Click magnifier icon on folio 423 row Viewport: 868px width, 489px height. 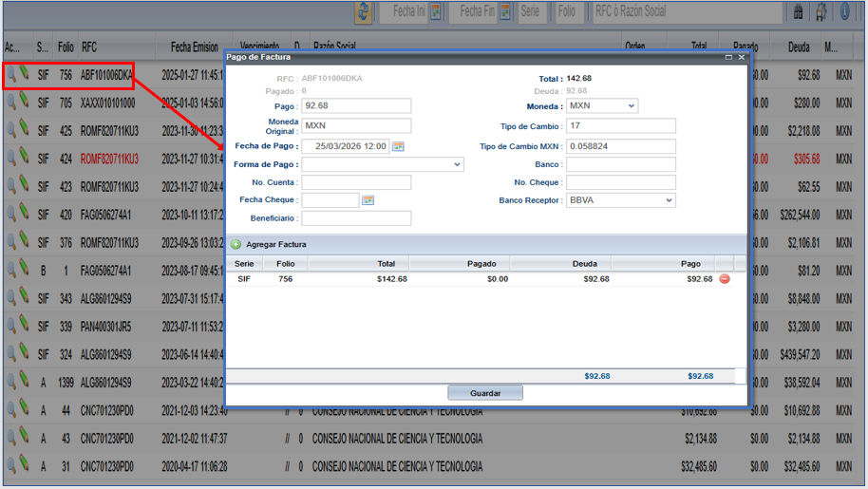coord(11,185)
